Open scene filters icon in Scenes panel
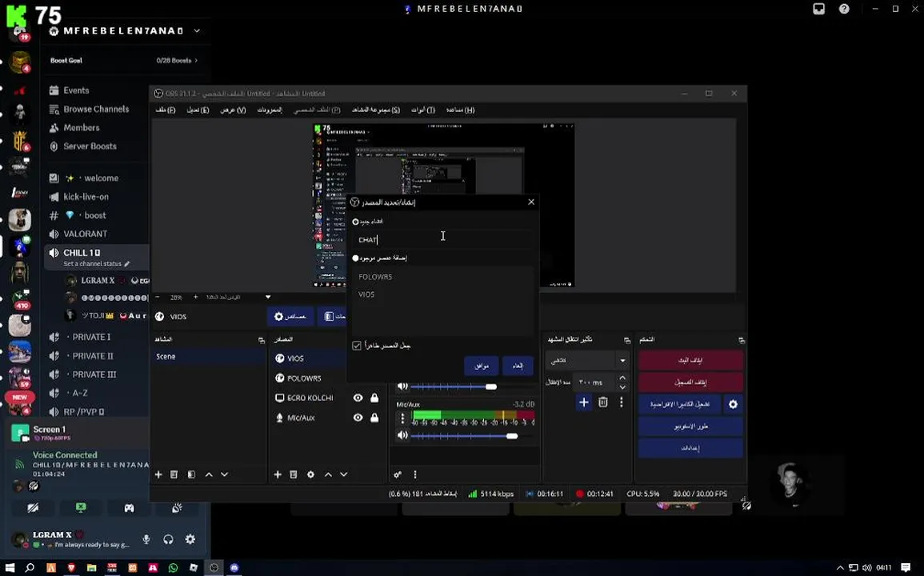Image resolution: width=924 pixels, height=576 pixels. [191, 474]
